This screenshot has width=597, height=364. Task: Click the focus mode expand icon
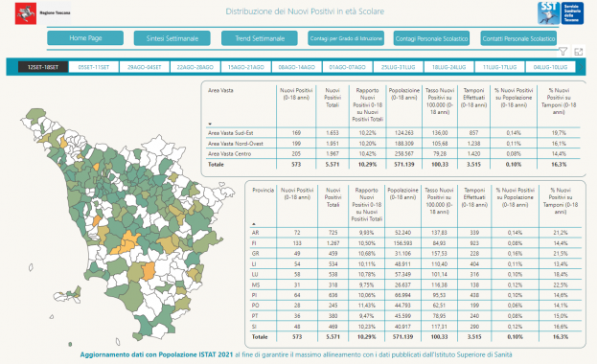point(579,52)
